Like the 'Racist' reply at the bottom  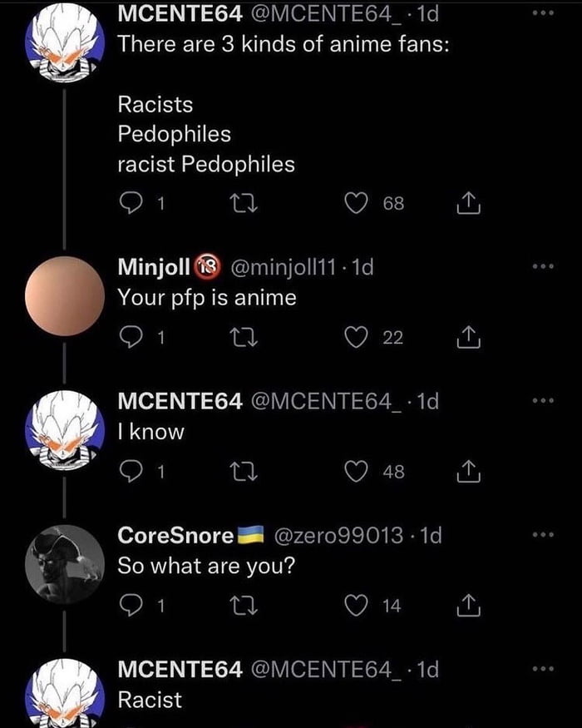358,724
